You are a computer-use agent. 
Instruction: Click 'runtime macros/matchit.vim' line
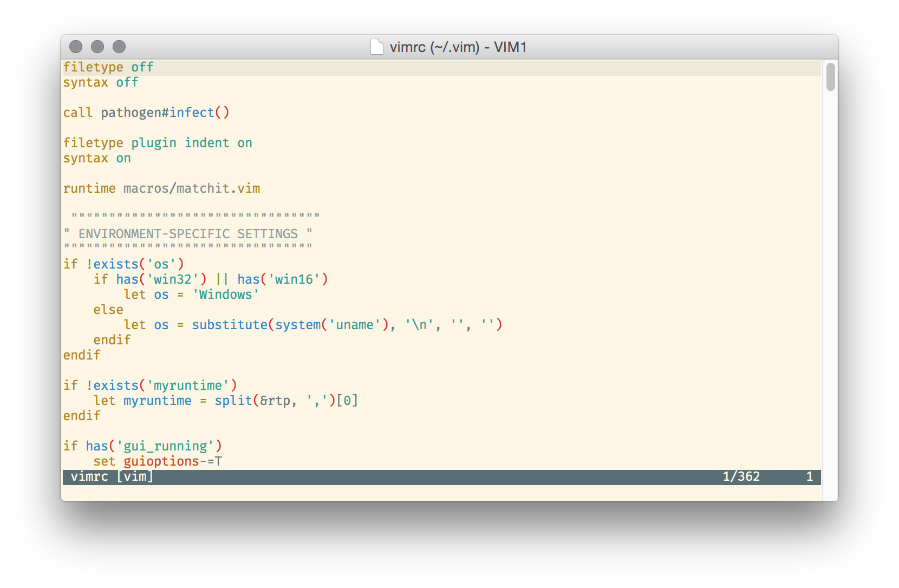pyautogui.click(x=161, y=188)
